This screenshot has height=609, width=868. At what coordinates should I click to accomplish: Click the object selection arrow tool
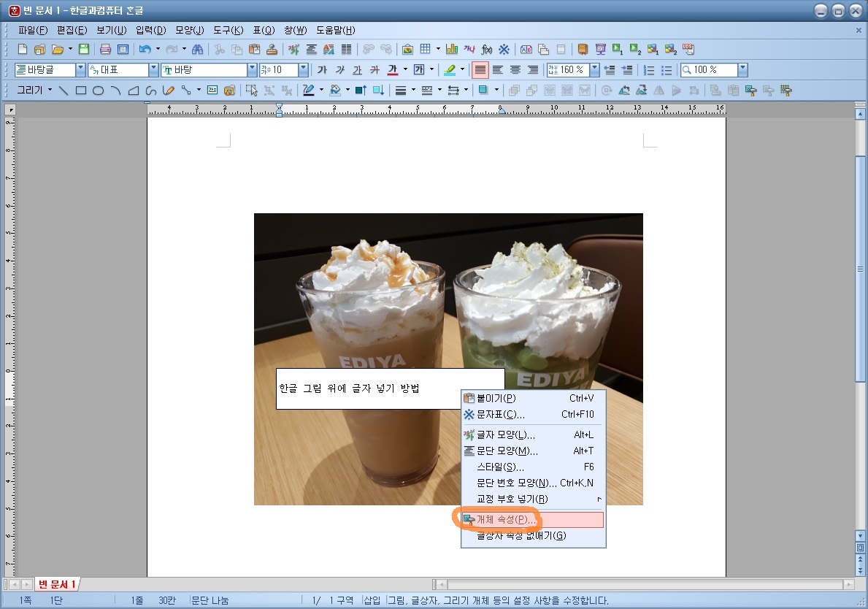click(251, 91)
